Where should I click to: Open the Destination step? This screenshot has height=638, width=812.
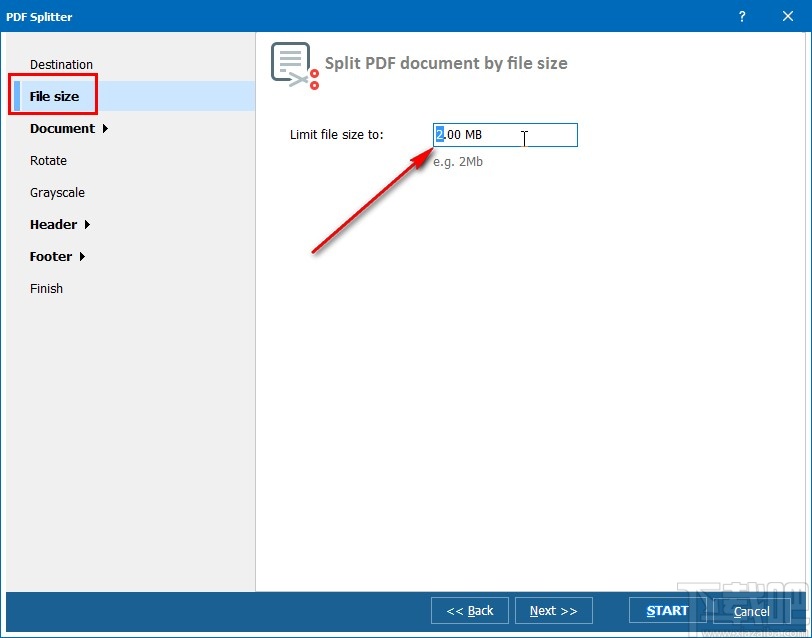(x=61, y=65)
